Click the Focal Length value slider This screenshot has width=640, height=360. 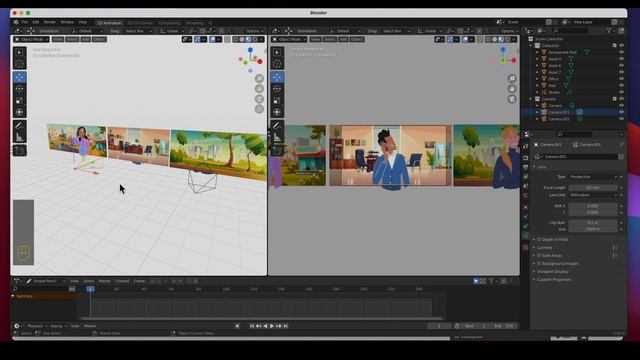pos(593,188)
